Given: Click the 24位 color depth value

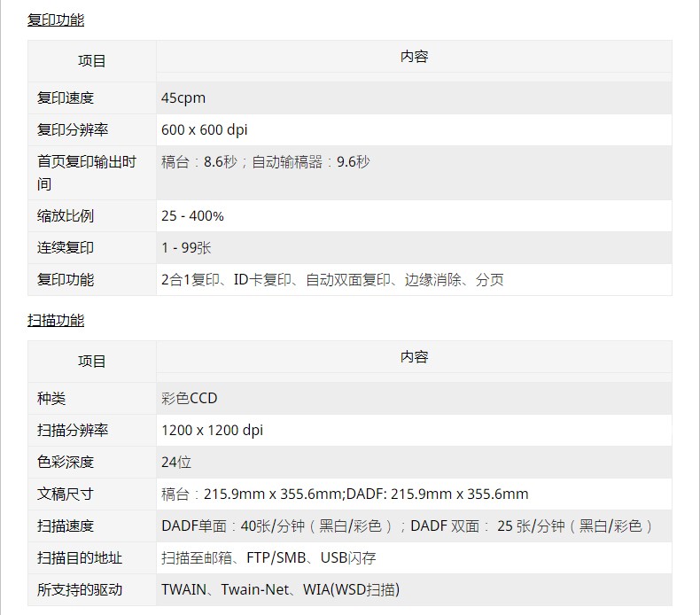Looking at the screenshot, I should pos(176,463).
